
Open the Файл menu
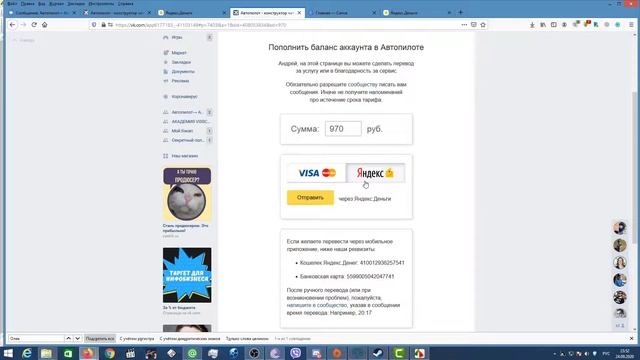pyautogui.click(x=12, y=3)
